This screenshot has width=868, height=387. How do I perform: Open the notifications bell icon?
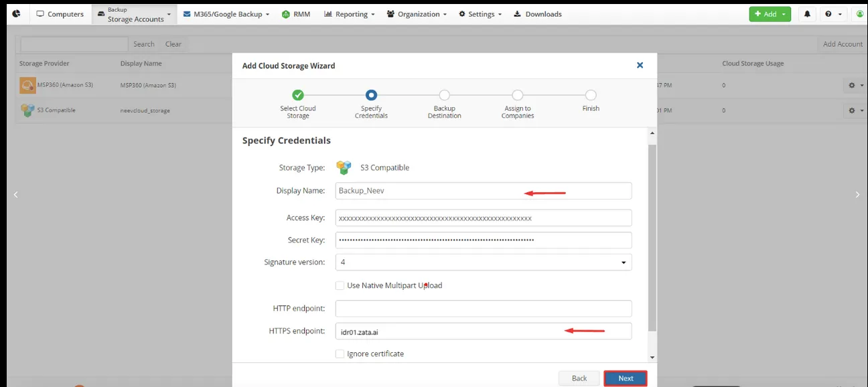tap(807, 14)
